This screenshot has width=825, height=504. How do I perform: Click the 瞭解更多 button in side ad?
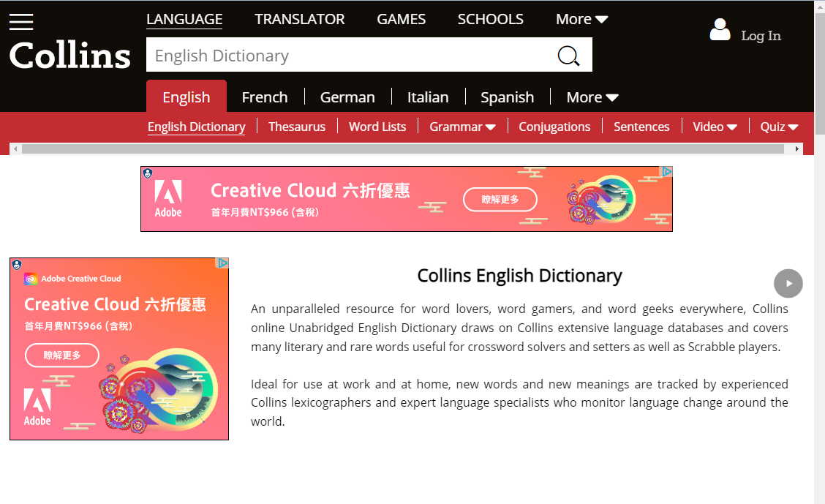pyautogui.click(x=62, y=356)
